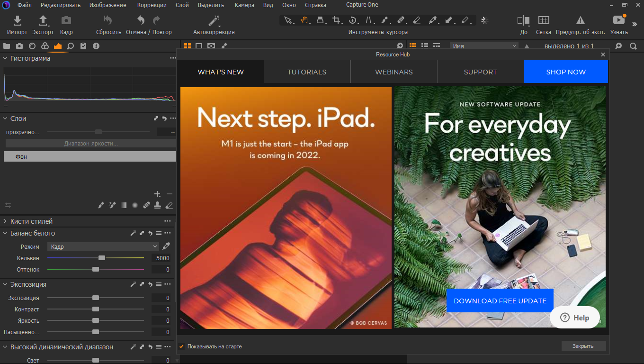Screen dimensions: 644x364
Task: Click the Закрыть button
Action: 583,346
